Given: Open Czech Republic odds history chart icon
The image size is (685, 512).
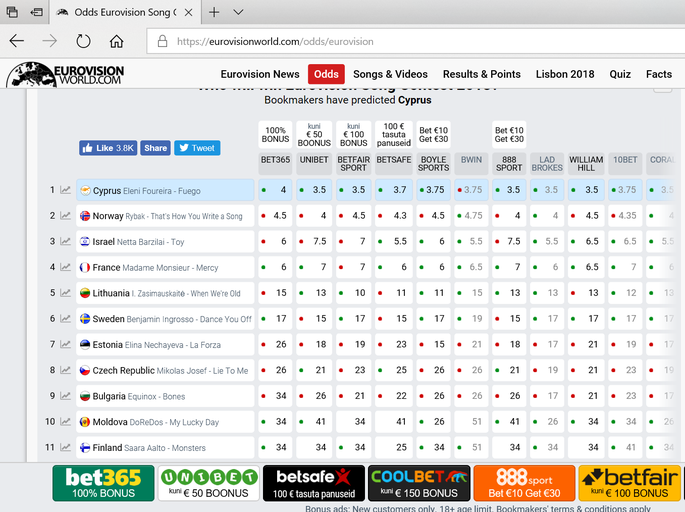Looking at the screenshot, I should pyautogui.click(x=65, y=370).
